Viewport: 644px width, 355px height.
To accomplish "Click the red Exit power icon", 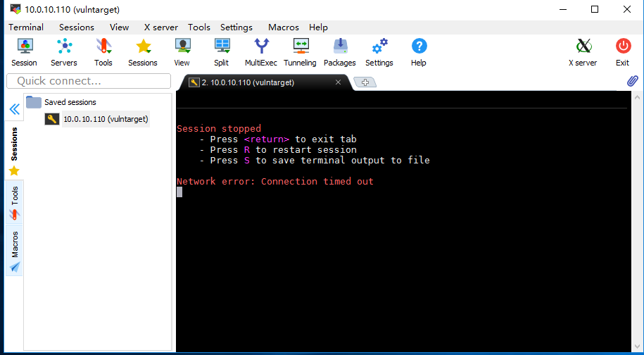I will click(x=623, y=52).
